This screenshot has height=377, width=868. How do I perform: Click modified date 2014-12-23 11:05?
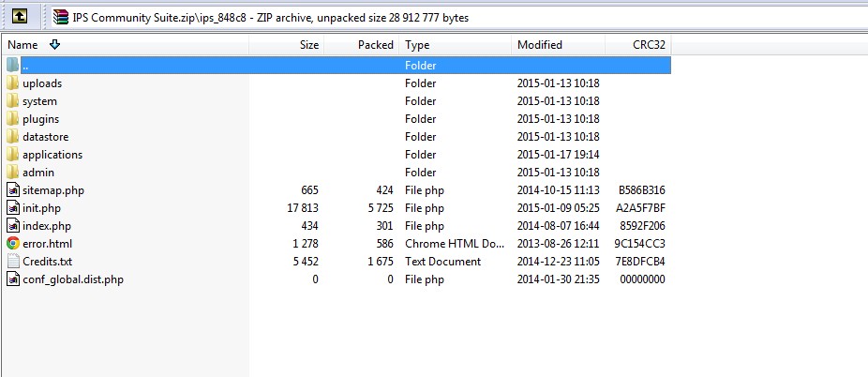558,262
